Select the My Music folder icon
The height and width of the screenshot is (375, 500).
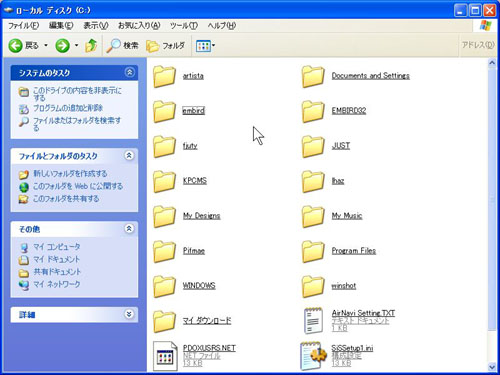pos(313,216)
